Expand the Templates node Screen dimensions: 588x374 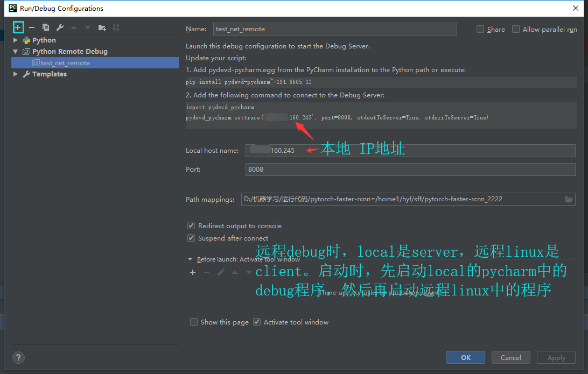pyautogui.click(x=15, y=74)
